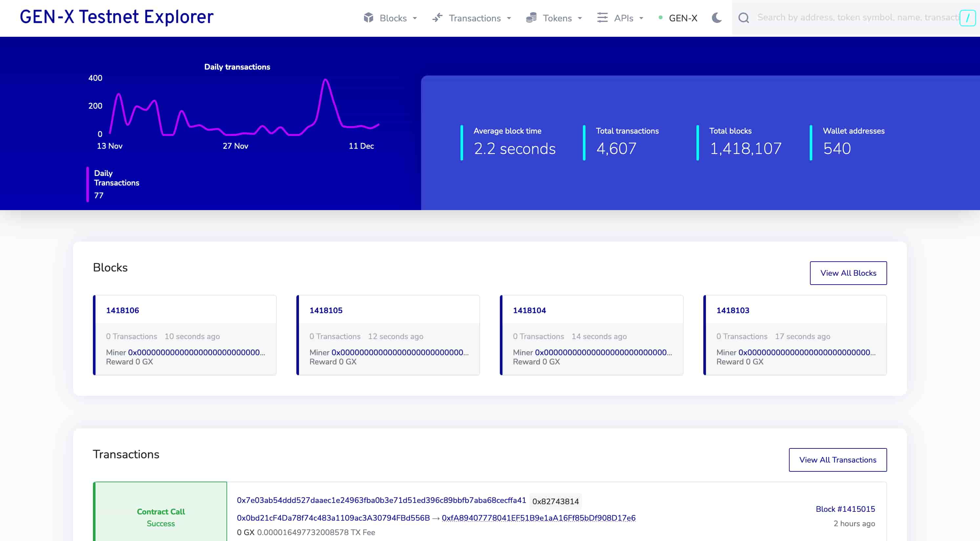
Task: Click '17 seconds ago' on block 1418103
Action: point(803,336)
